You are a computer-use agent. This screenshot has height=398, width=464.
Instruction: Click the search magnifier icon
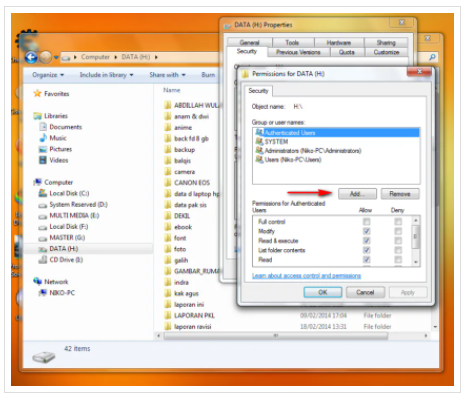click(x=432, y=57)
